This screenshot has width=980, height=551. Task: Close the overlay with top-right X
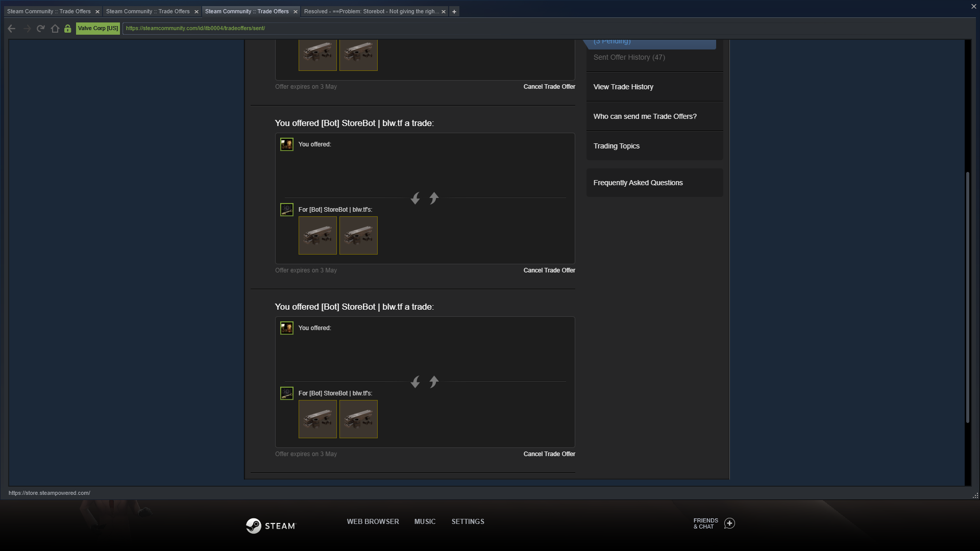(973, 7)
